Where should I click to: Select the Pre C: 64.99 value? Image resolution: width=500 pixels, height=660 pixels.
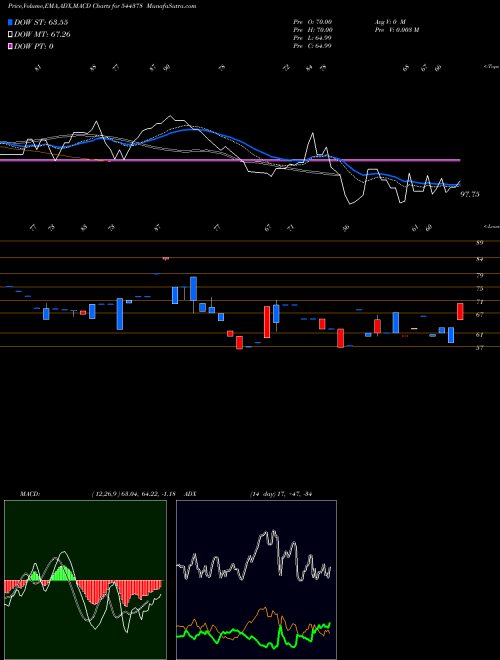click(x=312, y=46)
